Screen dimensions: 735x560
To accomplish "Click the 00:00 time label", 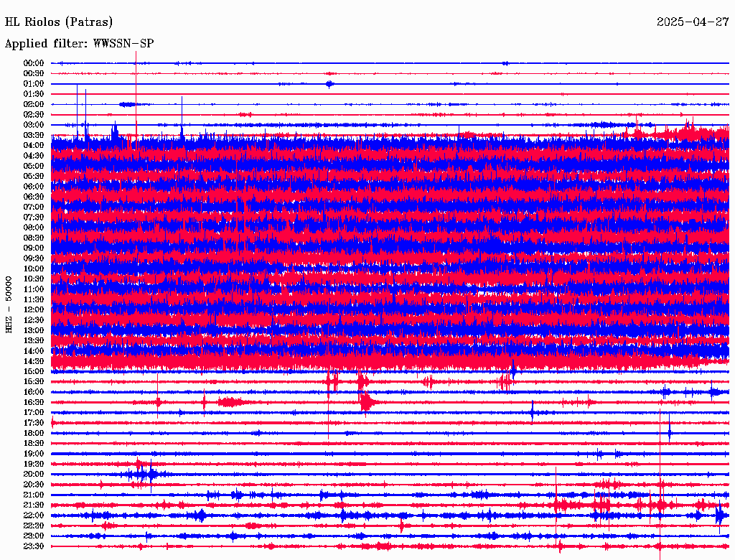I will (34, 63).
